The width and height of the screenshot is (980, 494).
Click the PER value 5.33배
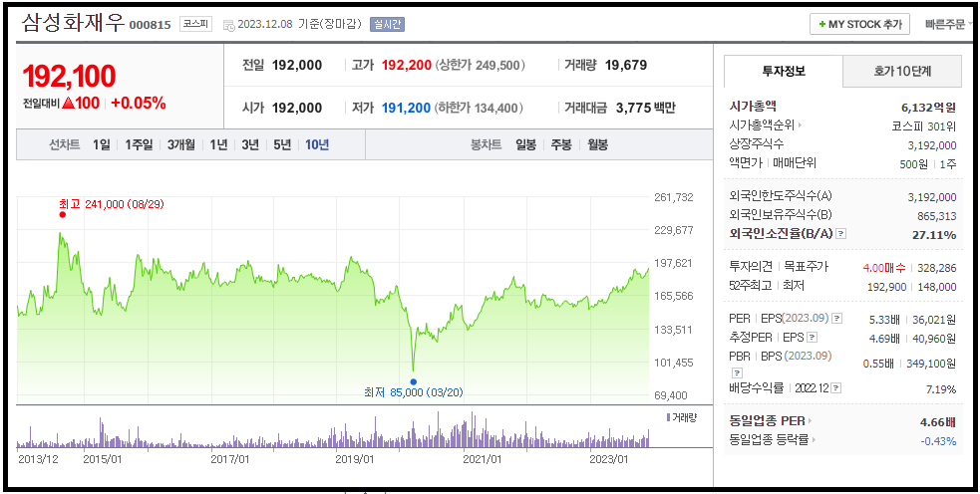884,320
